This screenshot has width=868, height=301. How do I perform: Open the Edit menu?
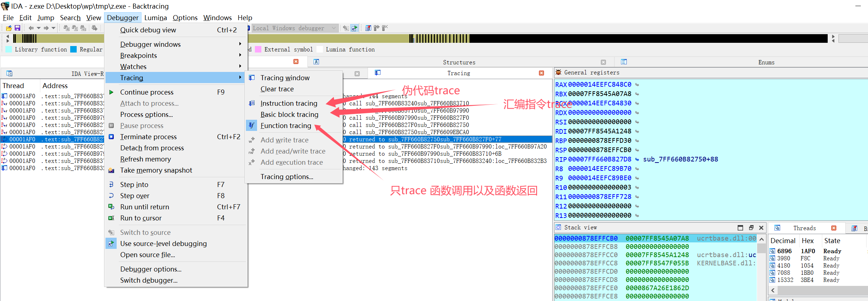pyautogui.click(x=25, y=18)
